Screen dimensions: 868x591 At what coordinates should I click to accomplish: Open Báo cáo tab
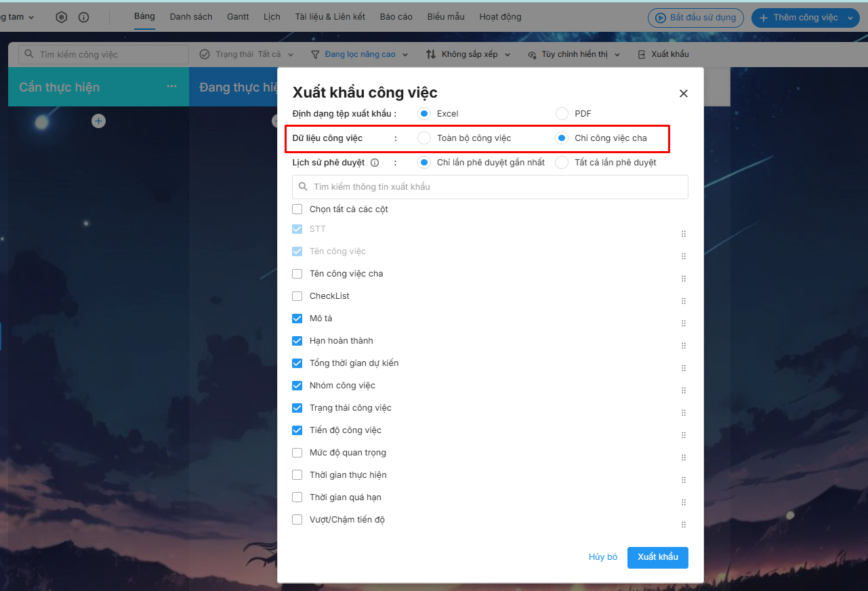(x=396, y=17)
